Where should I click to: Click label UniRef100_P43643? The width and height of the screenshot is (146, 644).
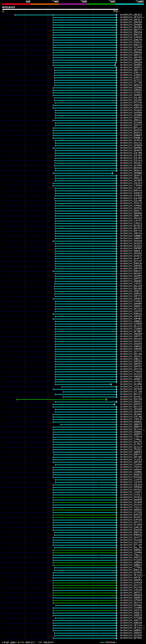click(131, 110)
